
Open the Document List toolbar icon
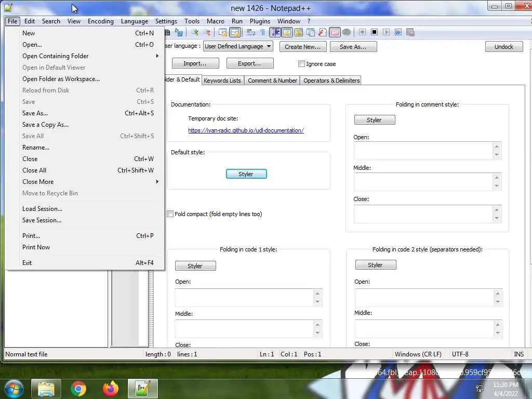click(x=311, y=32)
